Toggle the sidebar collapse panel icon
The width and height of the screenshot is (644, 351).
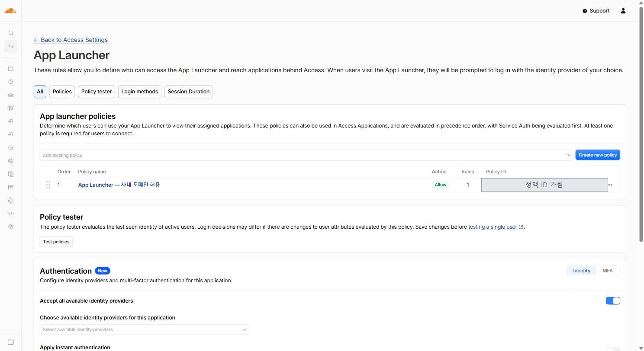(x=11, y=342)
